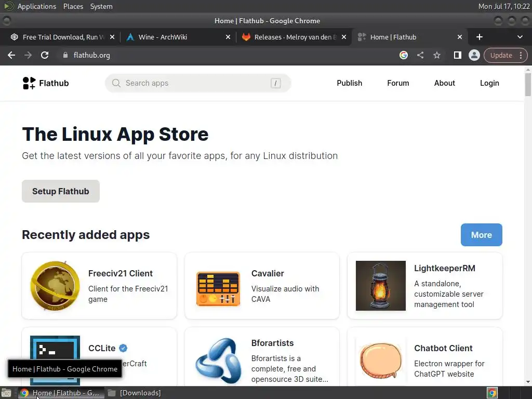Open the Cavalier equalizer icon
This screenshot has height=399, width=532.
point(218,289)
